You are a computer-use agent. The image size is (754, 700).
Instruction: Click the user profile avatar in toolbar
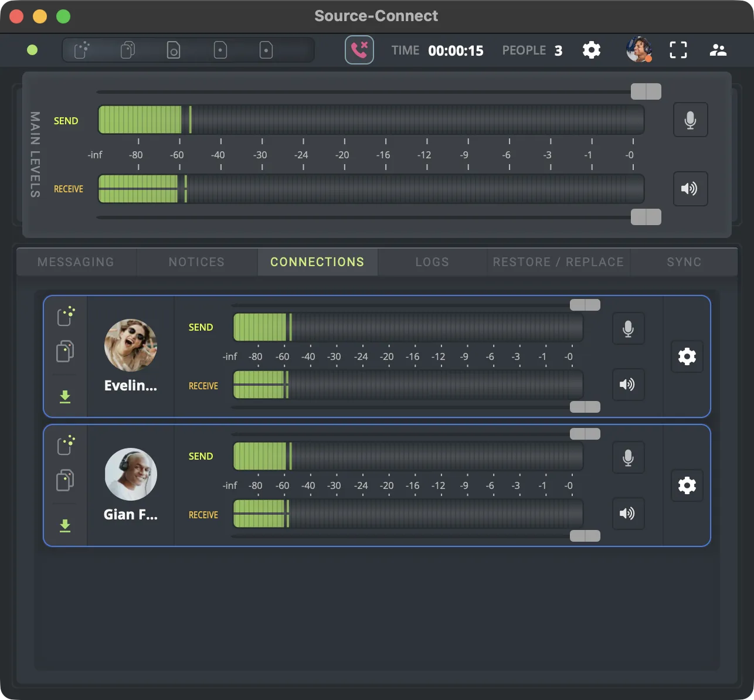coord(639,50)
